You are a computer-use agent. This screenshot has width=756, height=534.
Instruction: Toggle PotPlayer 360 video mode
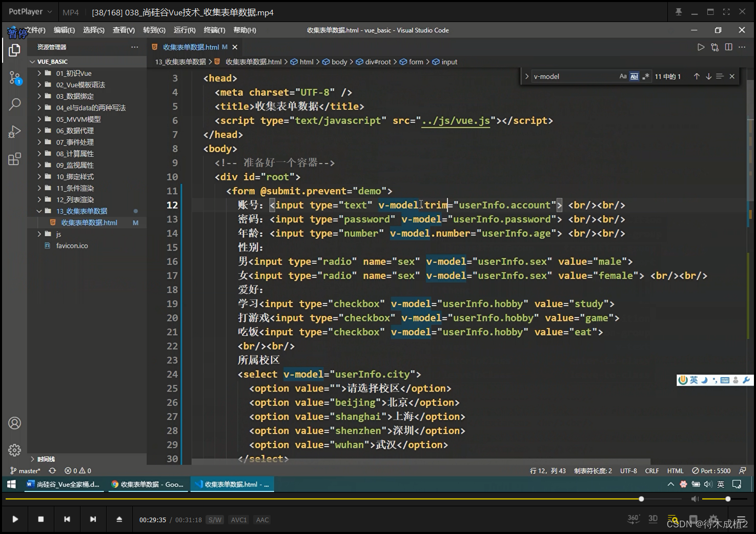tap(634, 519)
